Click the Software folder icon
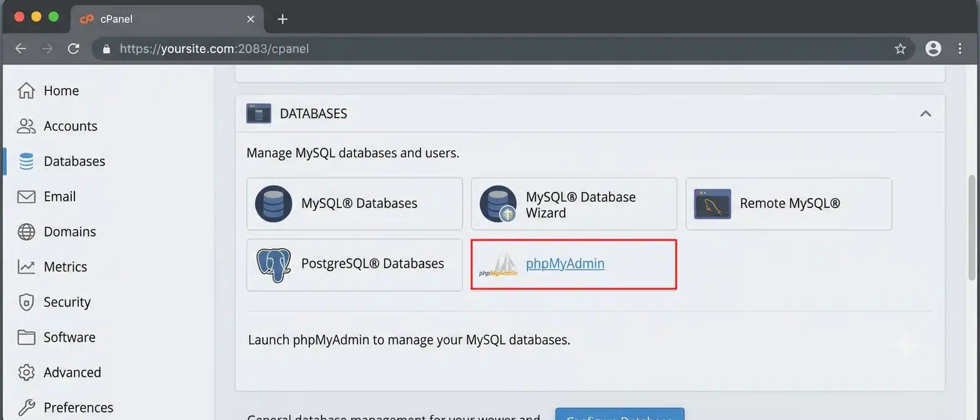 pos(26,337)
